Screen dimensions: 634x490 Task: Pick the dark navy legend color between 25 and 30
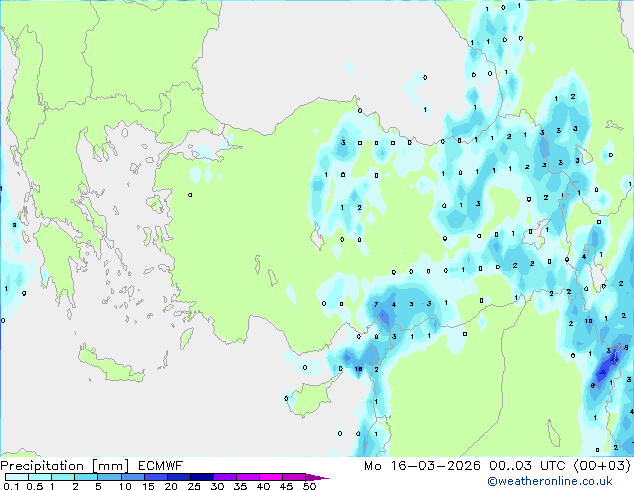pos(202,477)
